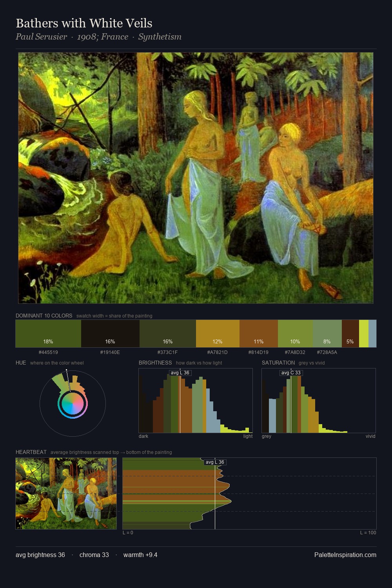392x588 pixels.
Task: Click the 'light' axis label
Action: (x=248, y=436)
